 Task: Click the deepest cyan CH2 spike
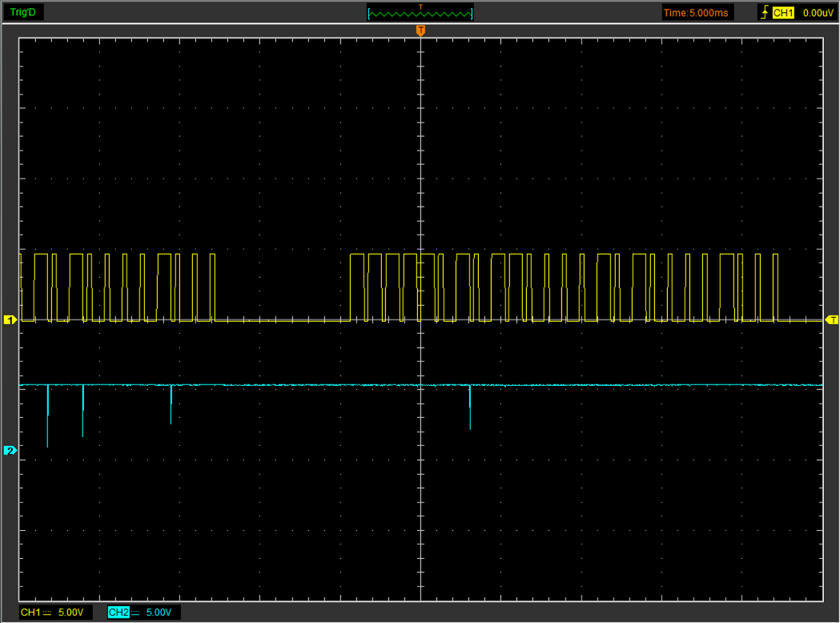tap(48, 416)
